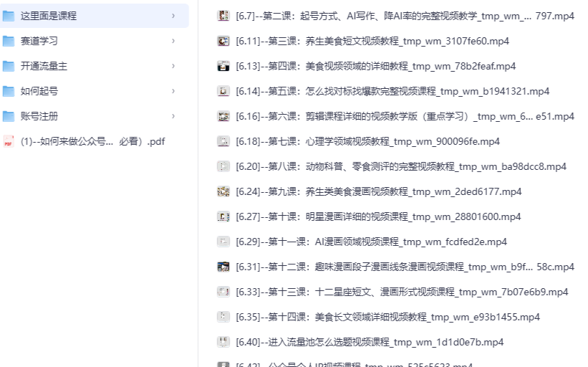Click video thumbnail of [6.40] 进入流量池

click(223, 342)
